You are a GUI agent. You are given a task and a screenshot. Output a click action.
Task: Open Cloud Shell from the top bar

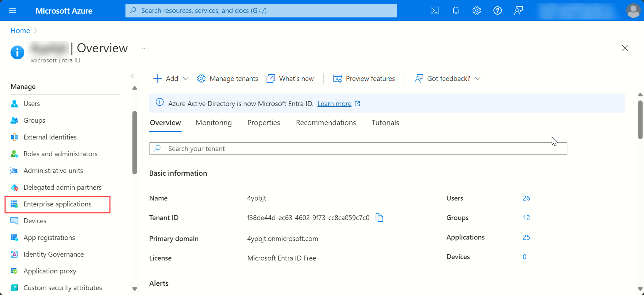click(x=435, y=11)
